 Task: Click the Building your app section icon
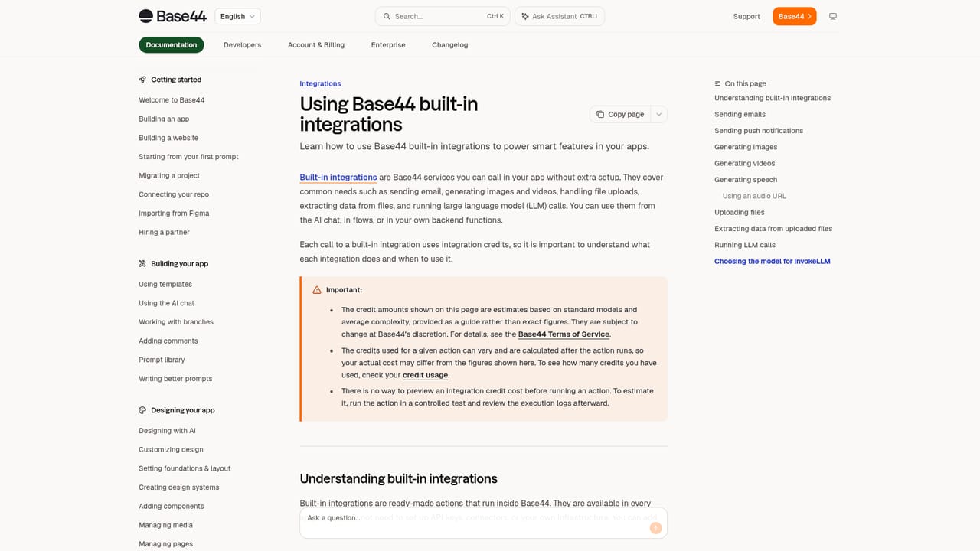pyautogui.click(x=142, y=264)
